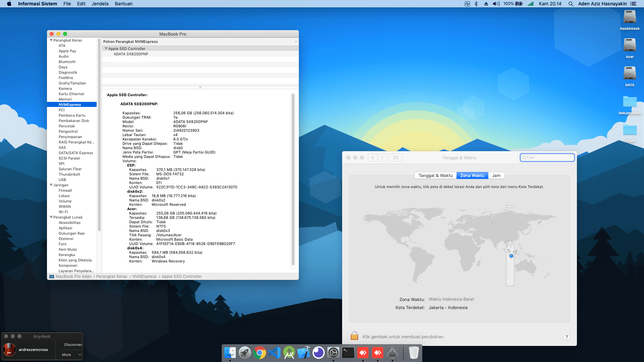Go back in Tanggal & Waktu preferences
The height and width of the screenshot is (362, 644).
pyautogui.click(x=373, y=158)
